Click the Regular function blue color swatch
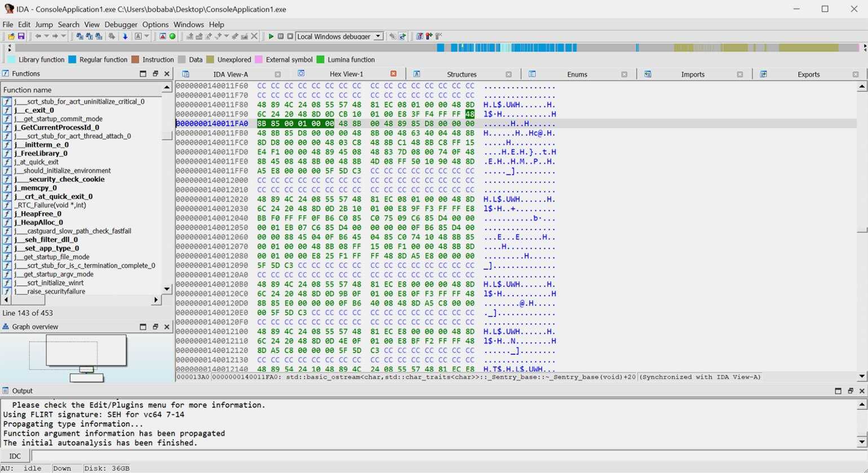This screenshot has height=473, width=868. coord(72,60)
